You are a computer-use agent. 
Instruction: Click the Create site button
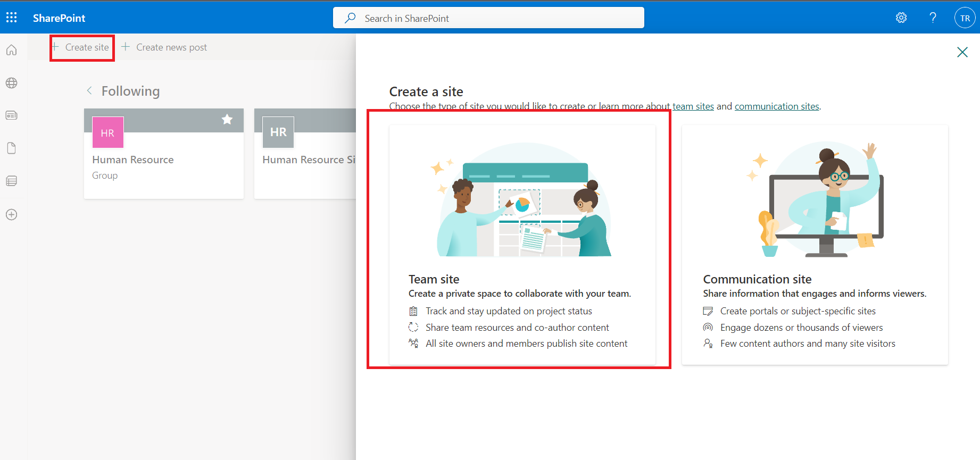[x=82, y=47]
